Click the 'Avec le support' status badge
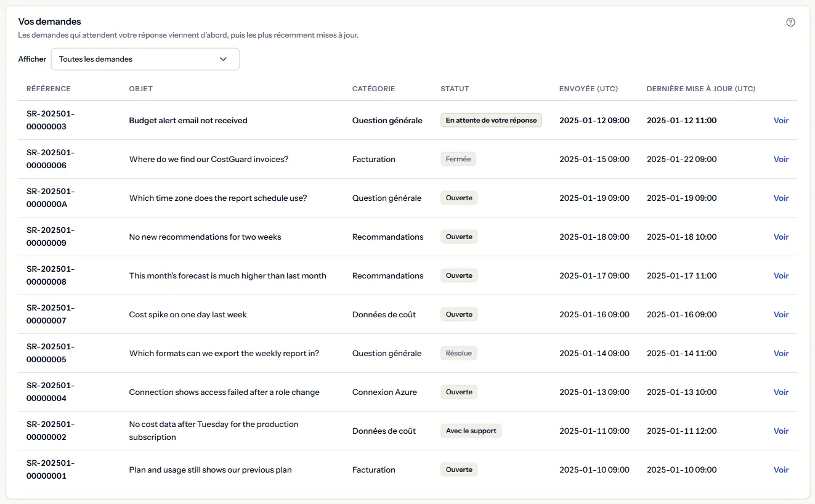This screenshot has height=504, width=815. coord(471,431)
